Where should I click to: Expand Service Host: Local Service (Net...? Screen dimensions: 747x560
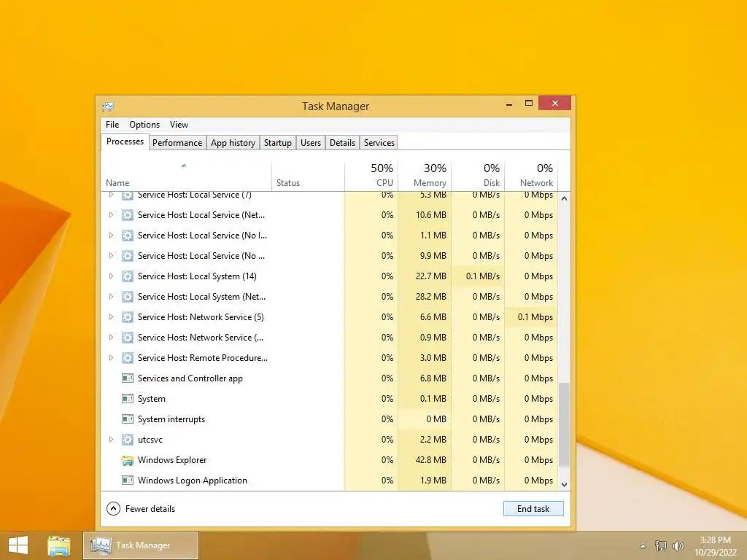point(111,215)
